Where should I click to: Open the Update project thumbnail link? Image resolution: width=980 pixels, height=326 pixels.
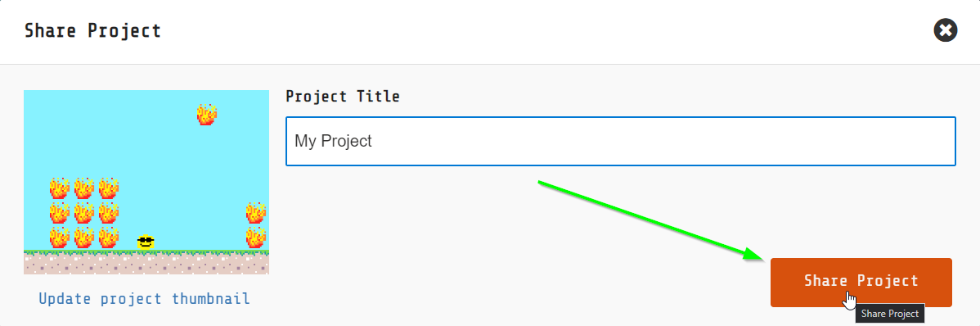(144, 298)
